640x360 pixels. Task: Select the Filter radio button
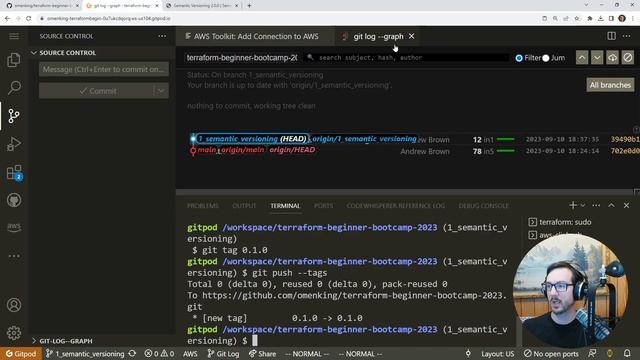pos(519,58)
